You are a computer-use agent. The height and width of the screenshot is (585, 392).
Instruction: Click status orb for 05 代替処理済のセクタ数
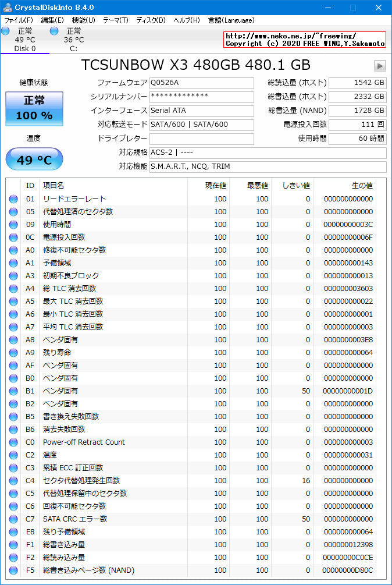[13, 211]
